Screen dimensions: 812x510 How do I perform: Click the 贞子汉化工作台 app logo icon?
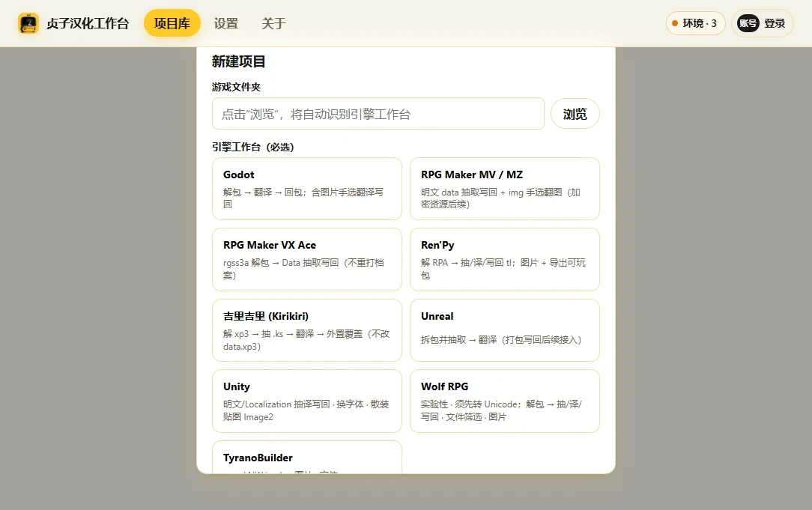click(28, 23)
